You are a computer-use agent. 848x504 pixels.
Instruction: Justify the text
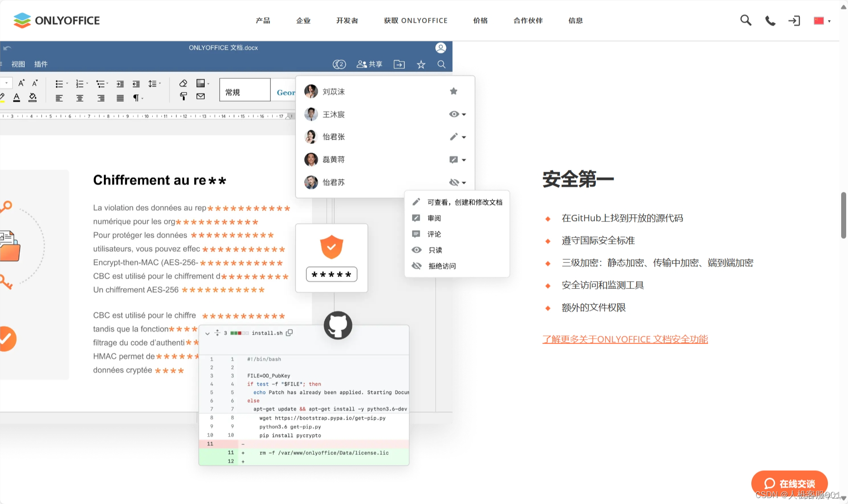(120, 98)
